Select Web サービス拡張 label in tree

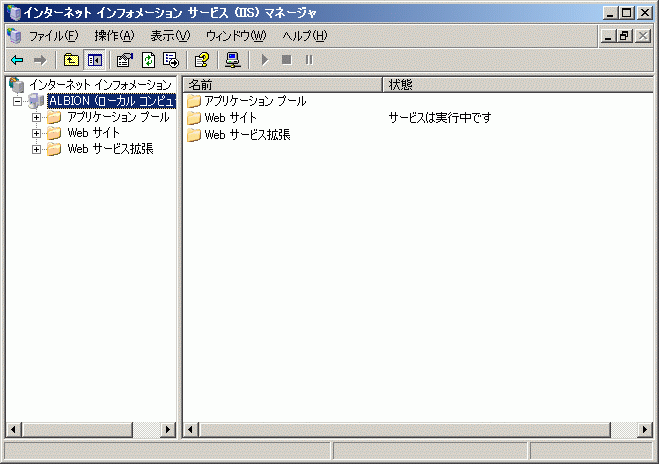tap(110, 149)
